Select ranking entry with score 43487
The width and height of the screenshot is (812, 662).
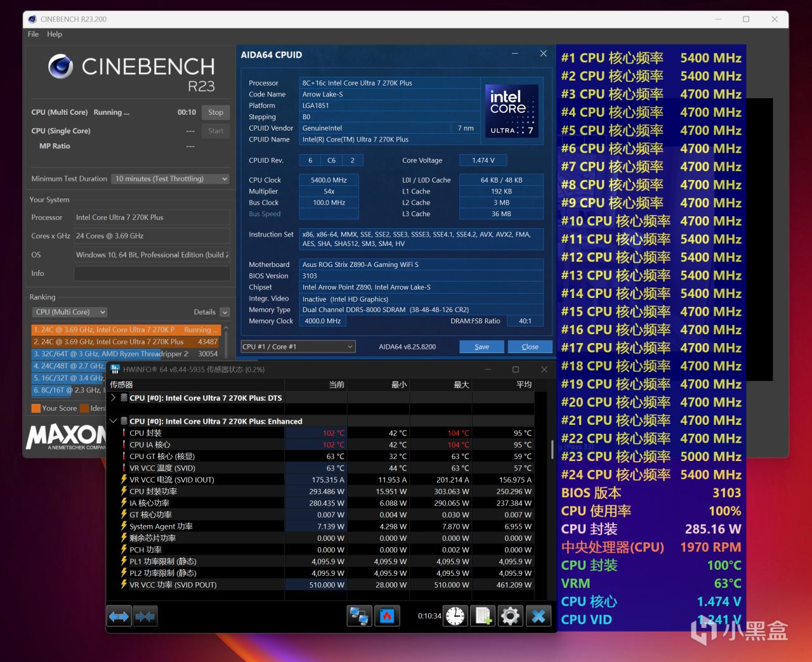[x=126, y=342]
